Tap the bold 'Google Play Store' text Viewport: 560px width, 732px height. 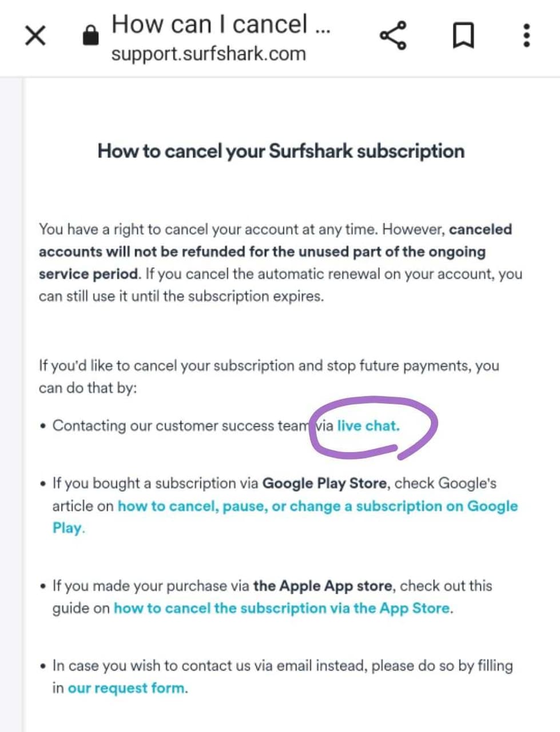point(324,483)
